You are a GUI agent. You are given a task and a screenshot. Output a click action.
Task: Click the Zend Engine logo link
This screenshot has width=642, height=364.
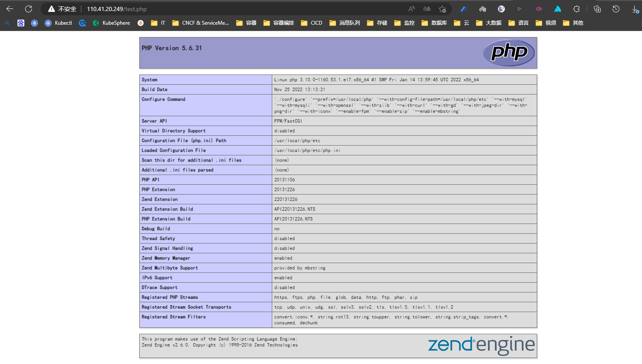[x=481, y=345]
